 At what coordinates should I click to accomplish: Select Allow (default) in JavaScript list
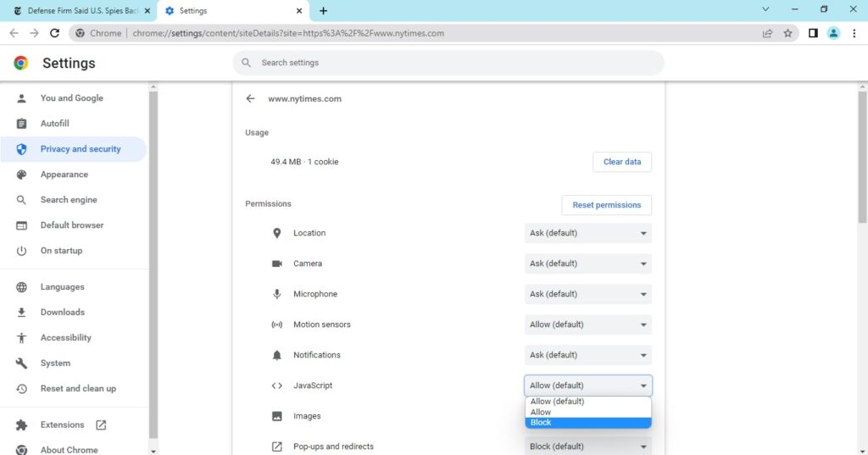[588, 402]
